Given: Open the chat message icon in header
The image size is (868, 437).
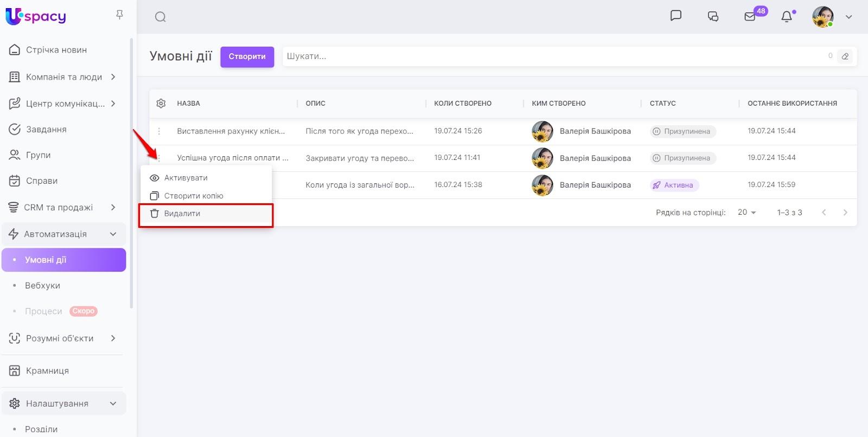Looking at the screenshot, I should [x=675, y=16].
